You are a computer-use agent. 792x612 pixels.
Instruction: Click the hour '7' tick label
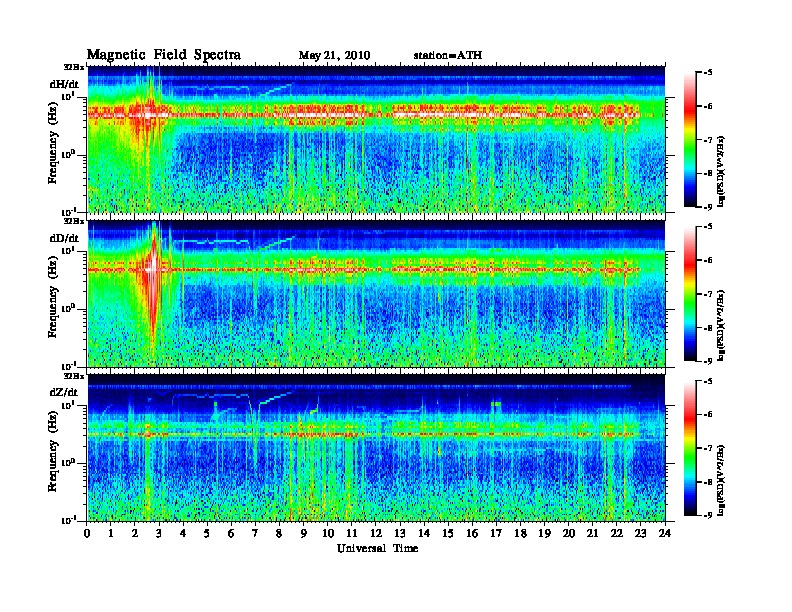(x=256, y=533)
